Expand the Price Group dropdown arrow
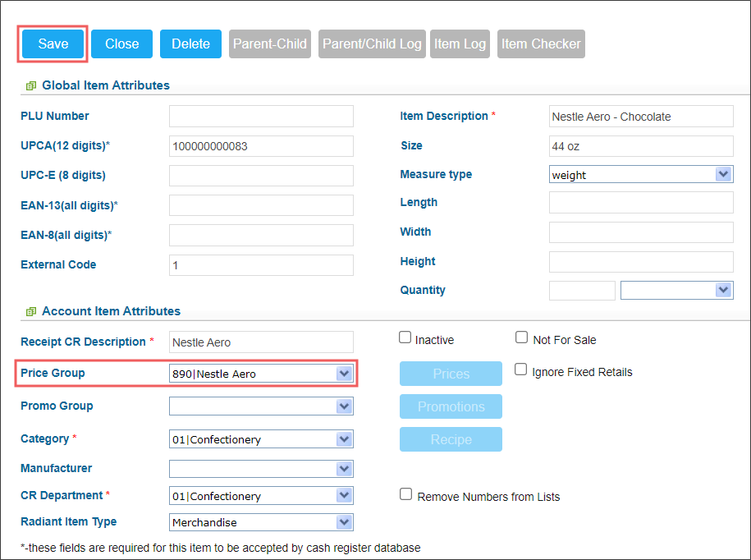 344,373
